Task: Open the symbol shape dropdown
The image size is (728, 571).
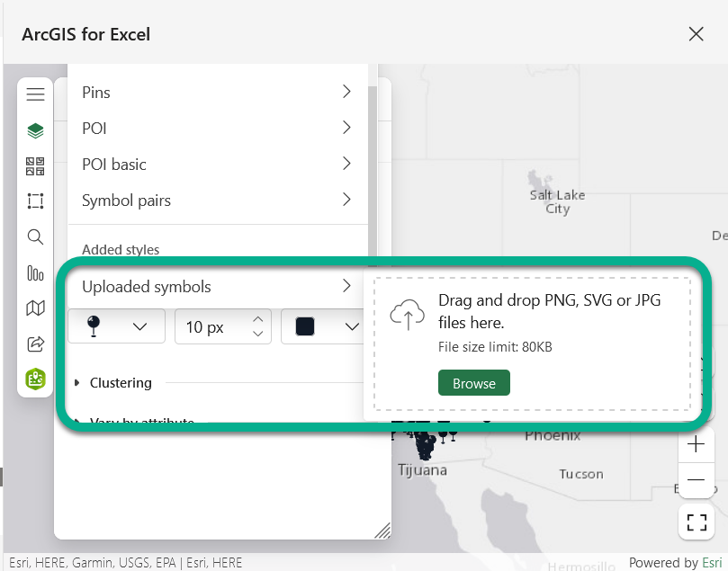Action: (115, 326)
